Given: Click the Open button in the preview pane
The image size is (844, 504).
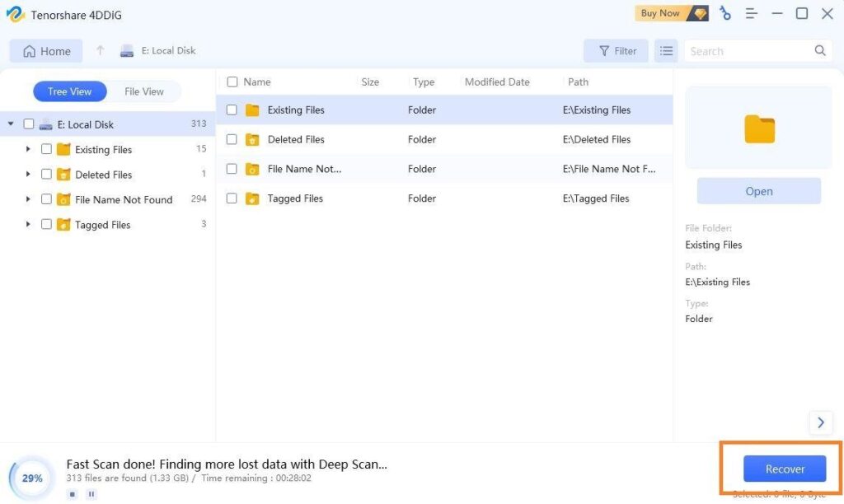Looking at the screenshot, I should [x=758, y=191].
